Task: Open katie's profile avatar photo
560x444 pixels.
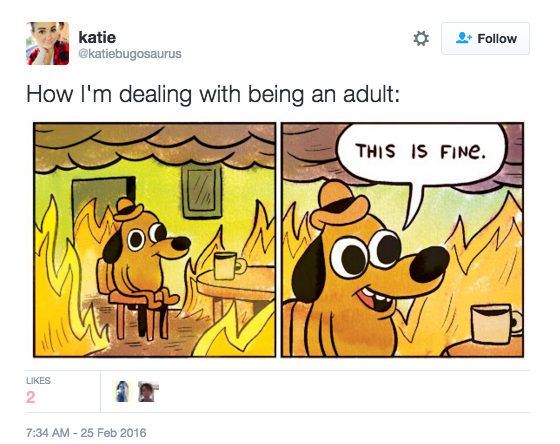Action: (48, 43)
